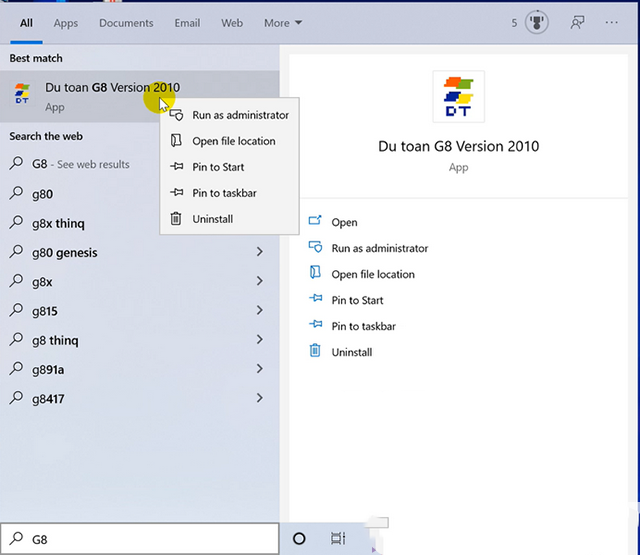Open the More filter dropdown
This screenshot has height=555, width=640.
coord(283,23)
